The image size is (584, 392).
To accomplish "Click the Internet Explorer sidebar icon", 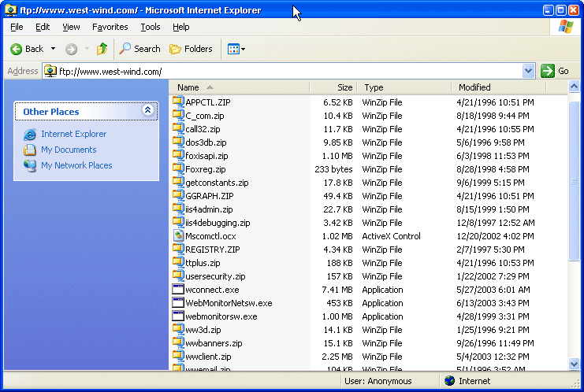I will 30,134.
